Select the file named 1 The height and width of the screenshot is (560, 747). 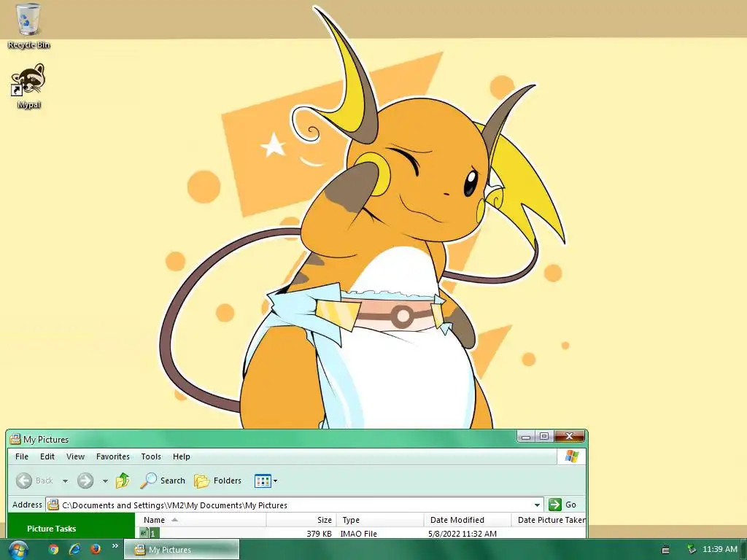point(149,533)
